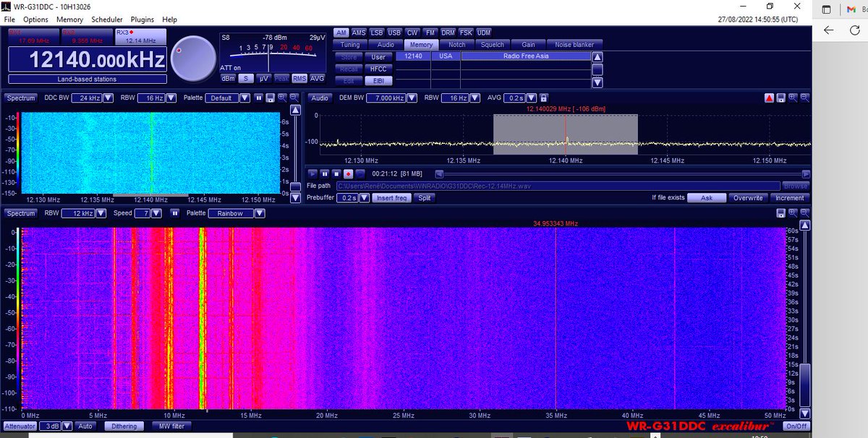Zoom out on the wideband spectrum
Image resolution: width=868 pixels, height=438 pixels.
point(806,213)
